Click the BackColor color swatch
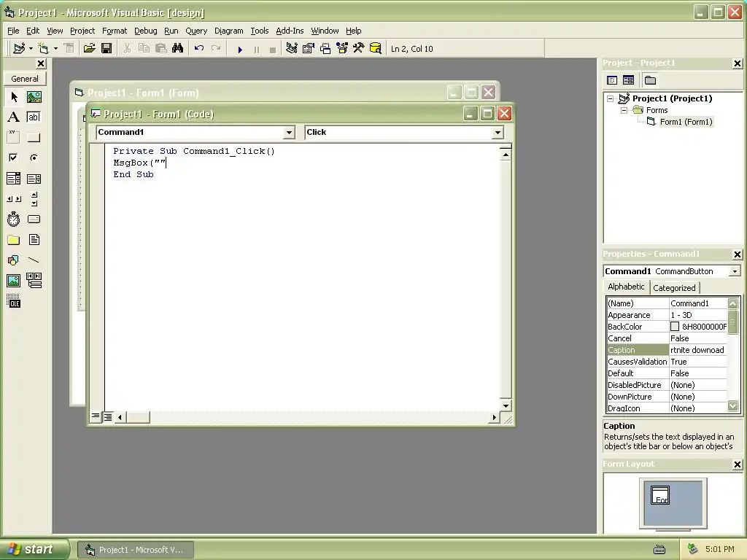The width and height of the screenshot is (747, 560). (x=675, y=327)
